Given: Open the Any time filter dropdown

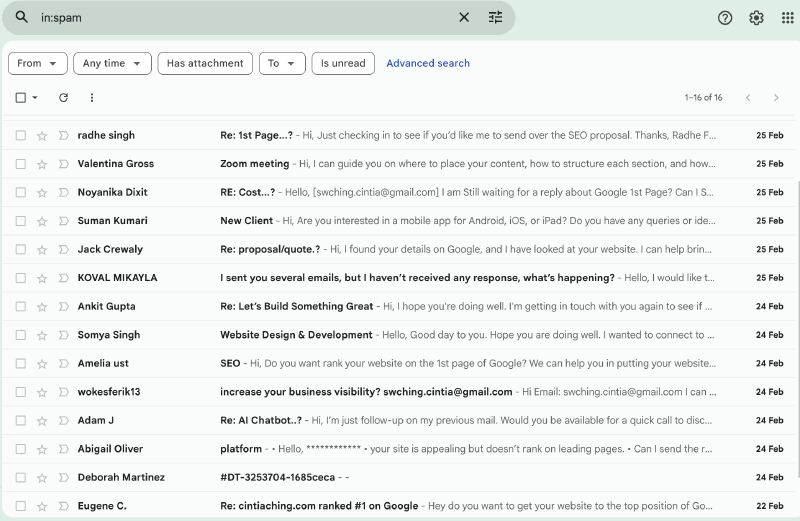Looking at the screenshot, I should point(112,63).
